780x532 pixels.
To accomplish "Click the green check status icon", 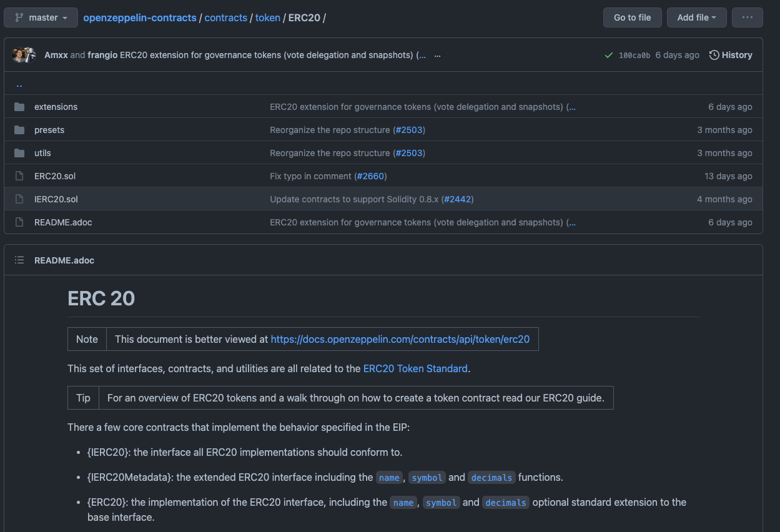I will [608, 55].
